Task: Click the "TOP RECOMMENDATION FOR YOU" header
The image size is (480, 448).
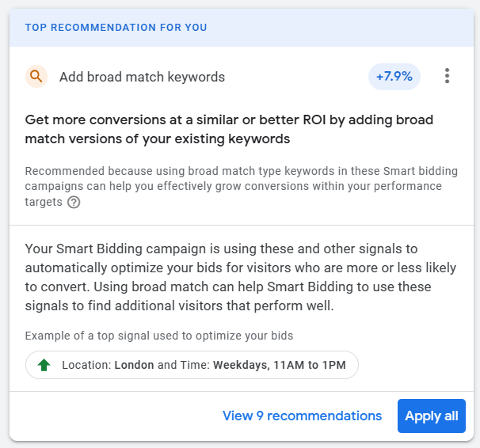Action: pos(116,28)
